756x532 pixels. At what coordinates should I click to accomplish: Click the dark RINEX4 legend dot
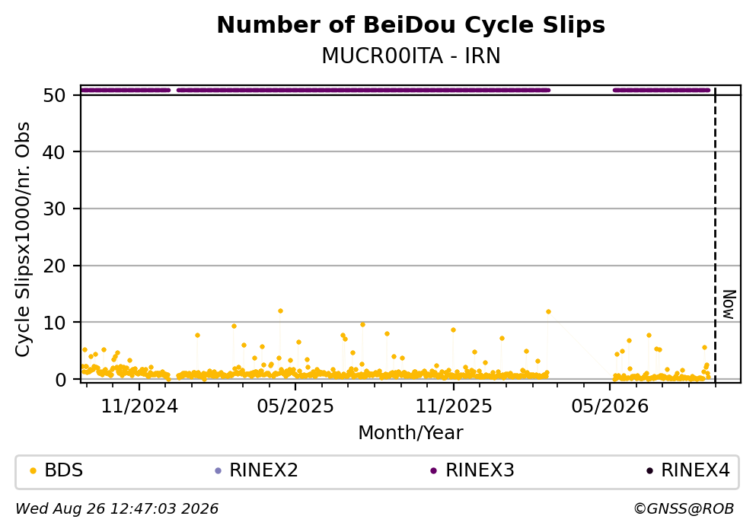[x=649, y=471]
